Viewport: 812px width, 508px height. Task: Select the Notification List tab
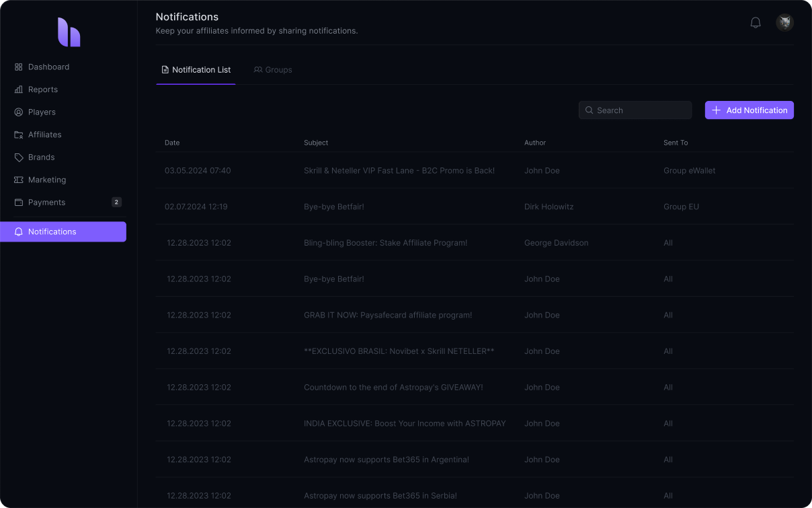pyautogui.click(x=196, y=70)
